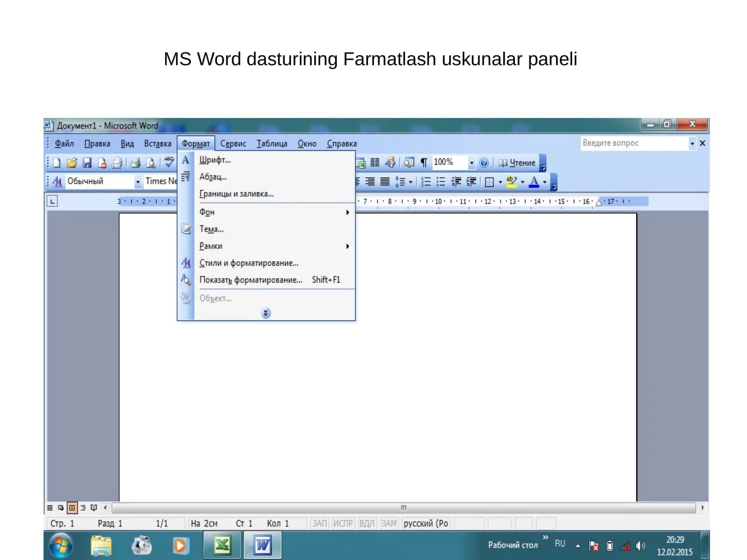747x560 pixels.
Task: Open the style dropdown arrow for Обычный
Action: [138, 182]
